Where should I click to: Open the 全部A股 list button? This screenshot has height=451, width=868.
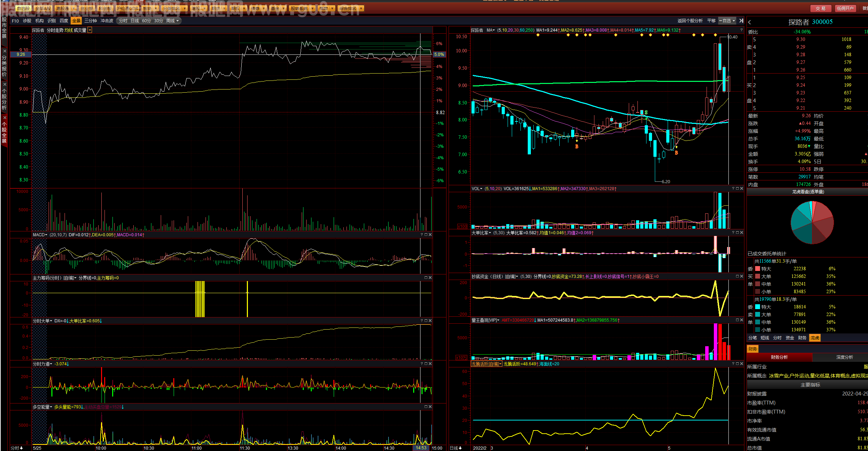pos(43,8)
